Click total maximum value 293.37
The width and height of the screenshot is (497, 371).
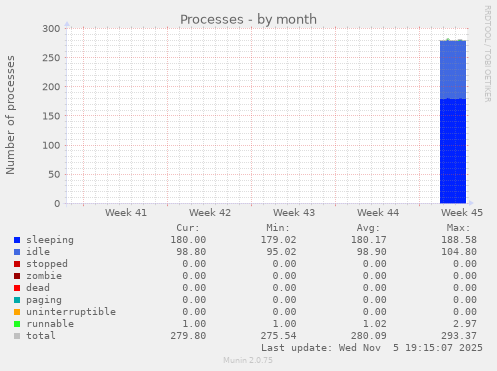[459, 336]
